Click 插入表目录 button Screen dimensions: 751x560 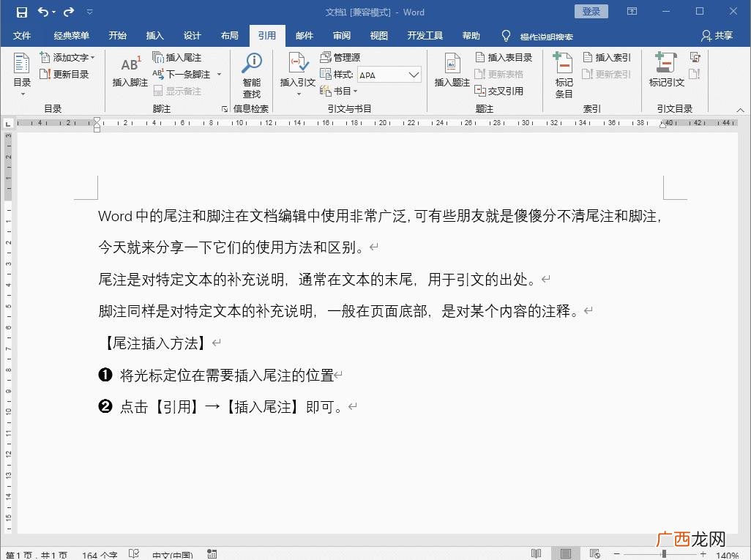click(504, 58)
